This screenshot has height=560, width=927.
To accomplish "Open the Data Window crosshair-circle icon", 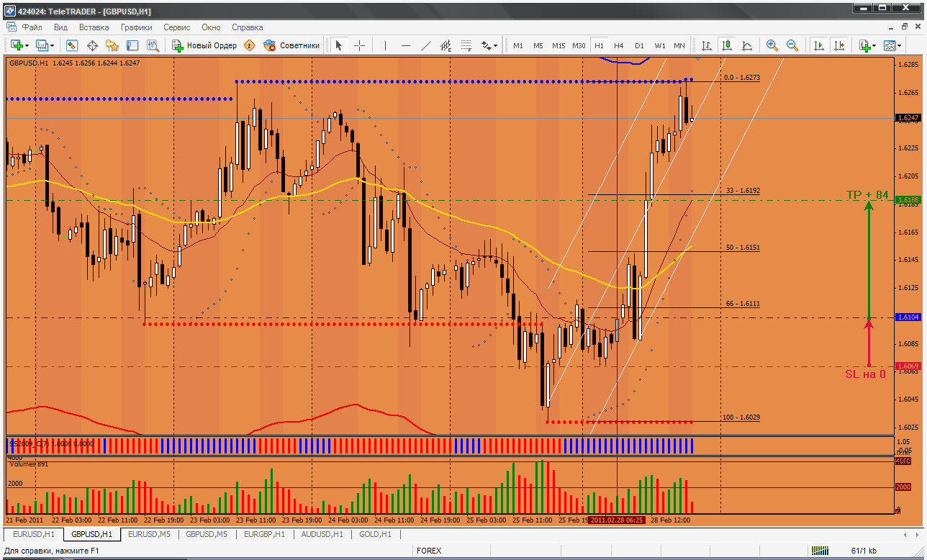I will tap(92, 45).
